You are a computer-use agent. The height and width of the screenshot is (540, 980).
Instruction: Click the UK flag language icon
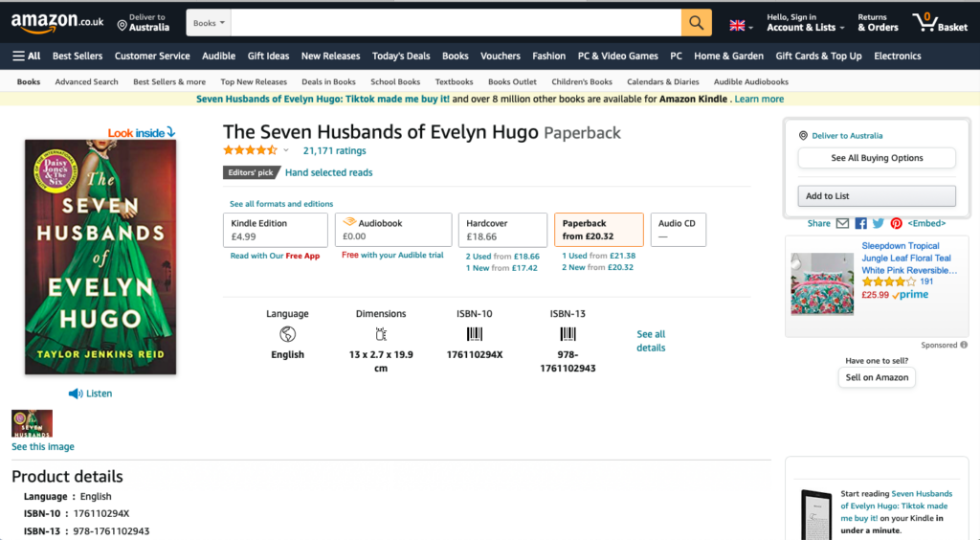[x=738, y=26]
